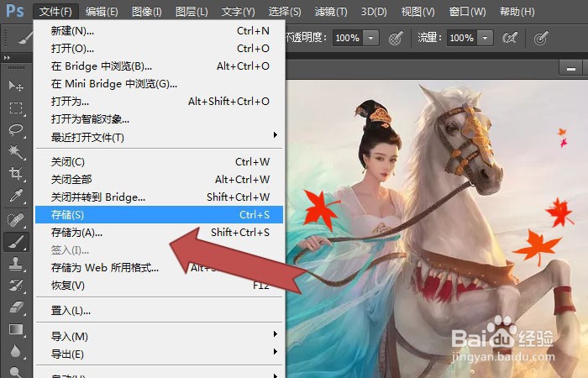Viewport: 588px width, 378px height.
Task: Open the Select (选择) menu
Action: 285,12
